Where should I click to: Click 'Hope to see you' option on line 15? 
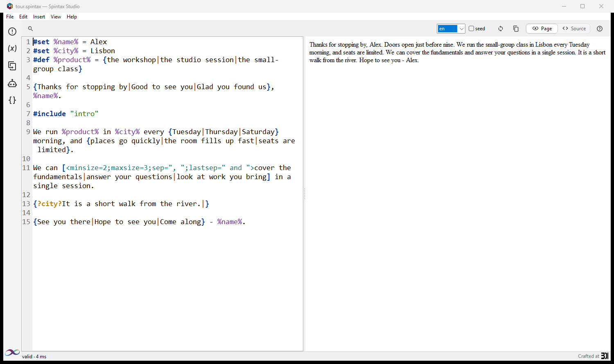tap(125, 222)
